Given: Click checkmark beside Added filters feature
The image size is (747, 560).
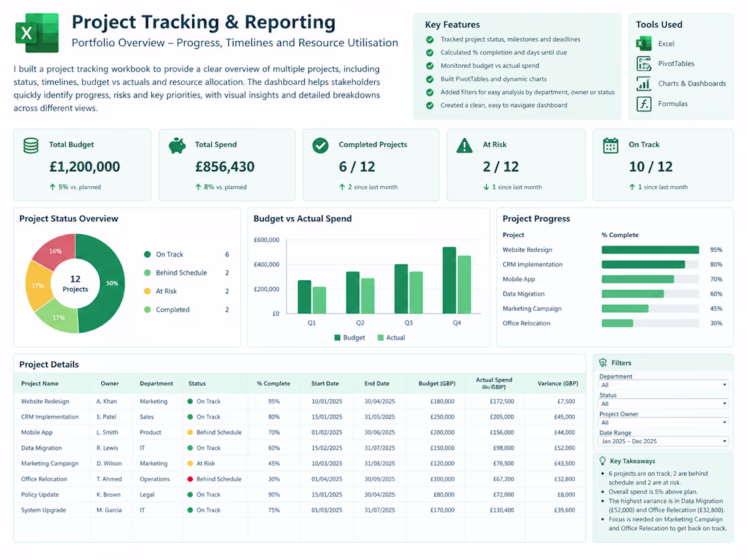Looking at the screenshot, I should coord(430,92).
